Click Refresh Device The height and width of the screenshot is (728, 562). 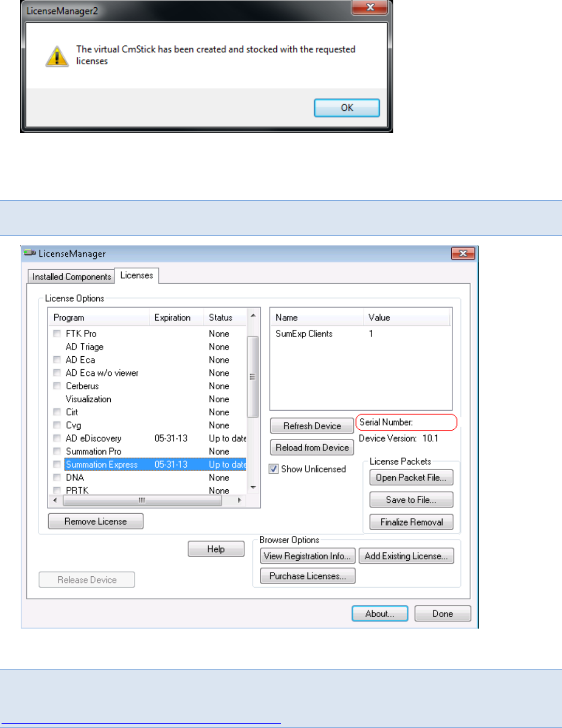[x=312, y=426]
